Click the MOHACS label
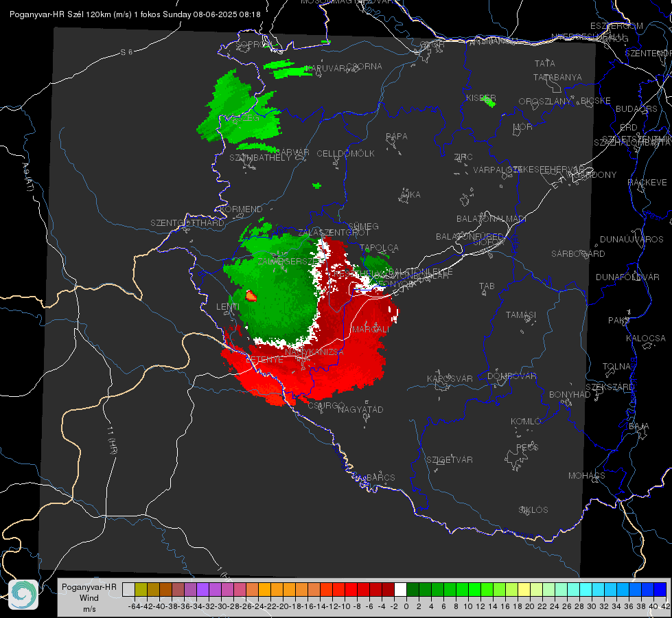Screen dimensions: 672x618 tap(587, 476)
